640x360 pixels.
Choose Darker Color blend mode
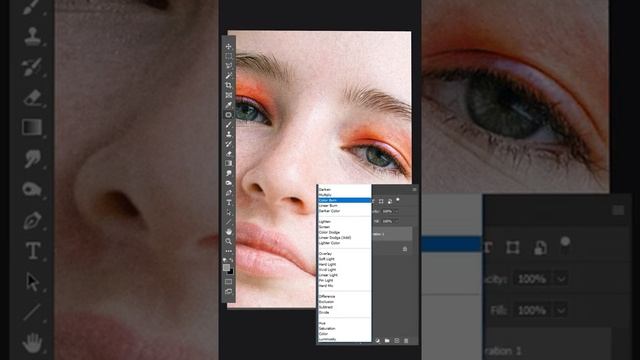(329, 211)
